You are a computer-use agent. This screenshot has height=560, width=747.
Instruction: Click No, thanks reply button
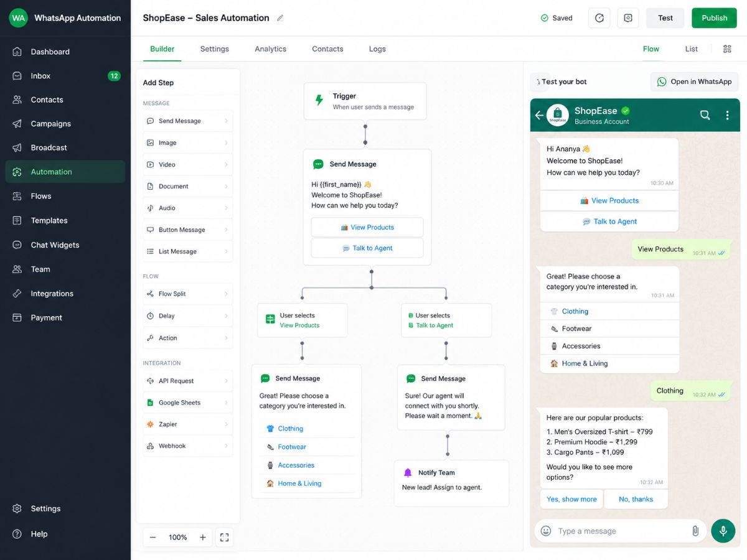(636, 499)
